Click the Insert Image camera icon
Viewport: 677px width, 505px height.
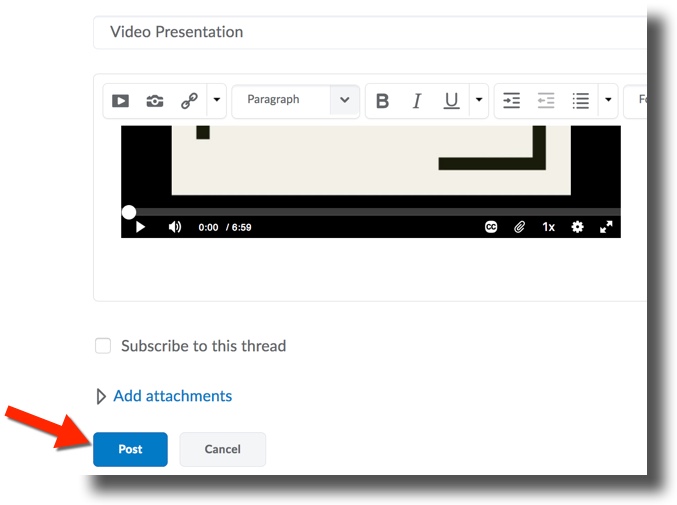point(155,101)
